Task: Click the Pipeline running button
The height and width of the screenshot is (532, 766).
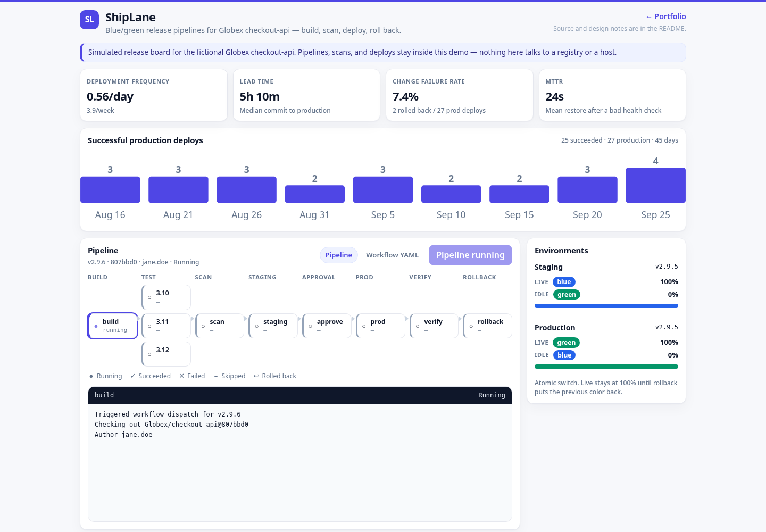Action: [470, 255]
